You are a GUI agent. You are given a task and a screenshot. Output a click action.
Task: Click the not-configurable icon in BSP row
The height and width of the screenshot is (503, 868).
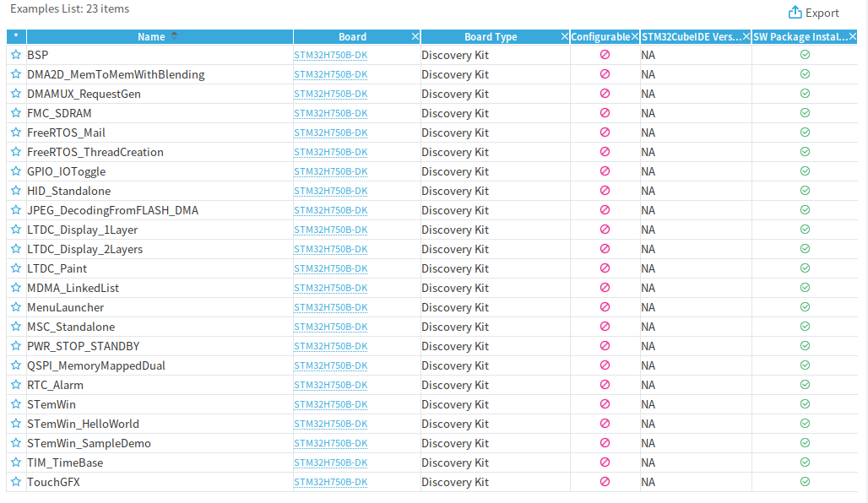pos(605,55)
